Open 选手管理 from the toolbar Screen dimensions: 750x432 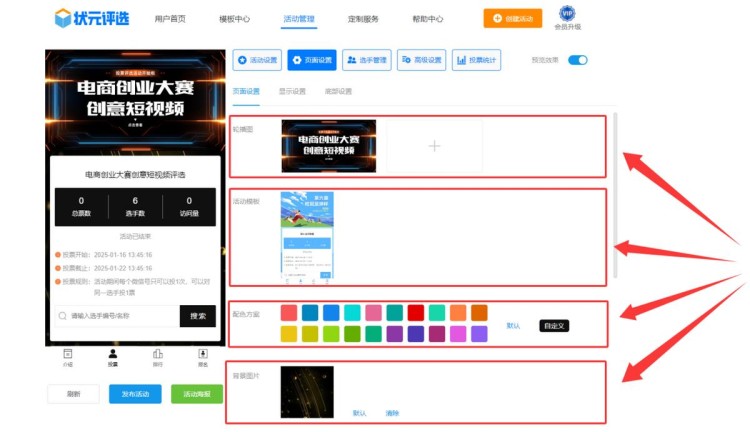point(367,60)
